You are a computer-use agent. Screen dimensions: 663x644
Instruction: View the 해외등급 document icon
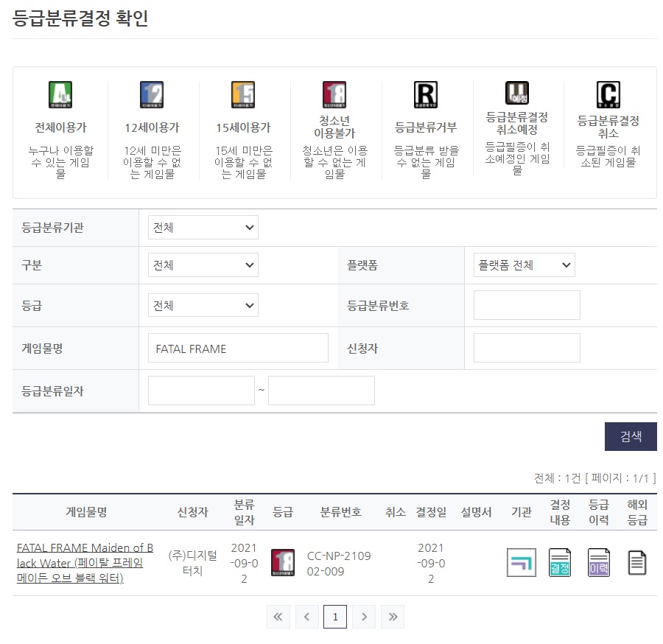tap(637, 563)
